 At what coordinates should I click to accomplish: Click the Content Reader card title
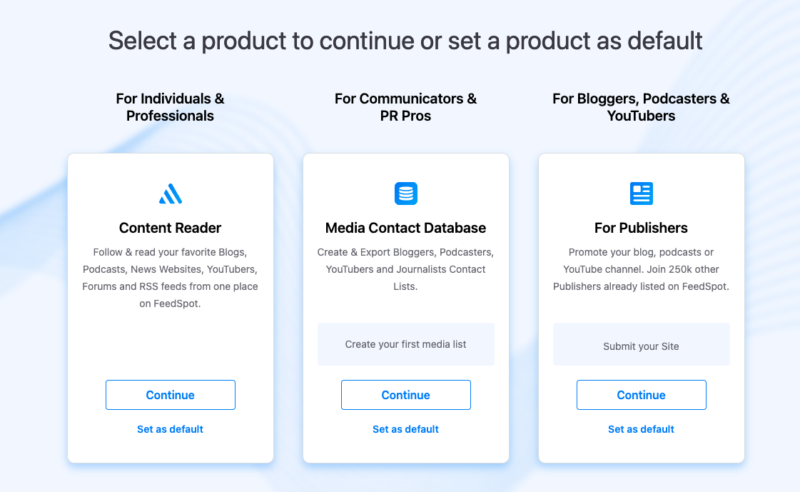coord(170,227)
